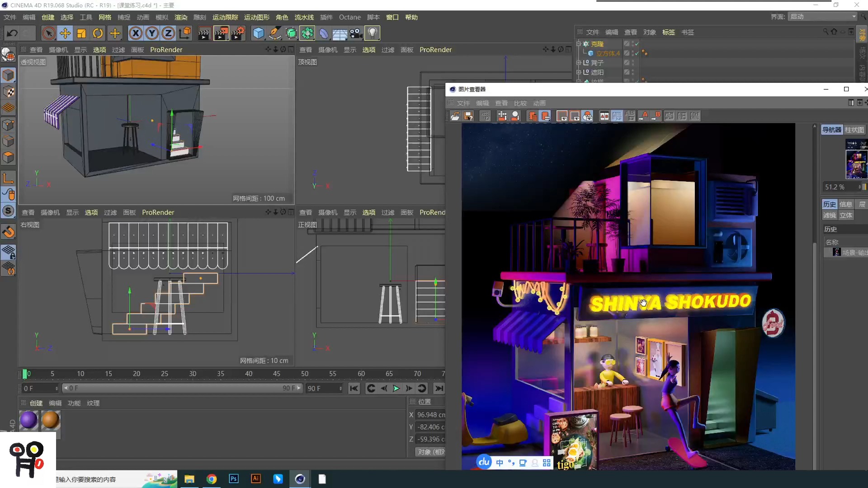Viewport: 868px width, 488px height.
Task: Add a Floor environment object
Action: [x=340, y=33]
